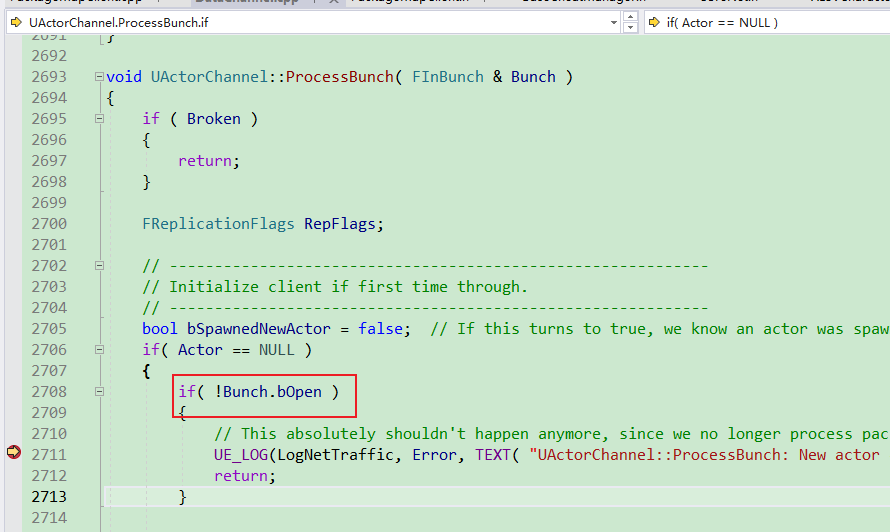The image size is (890, 532).
Task: Click the 'LogNetTraffic' argument
Action: coord(335,455)
